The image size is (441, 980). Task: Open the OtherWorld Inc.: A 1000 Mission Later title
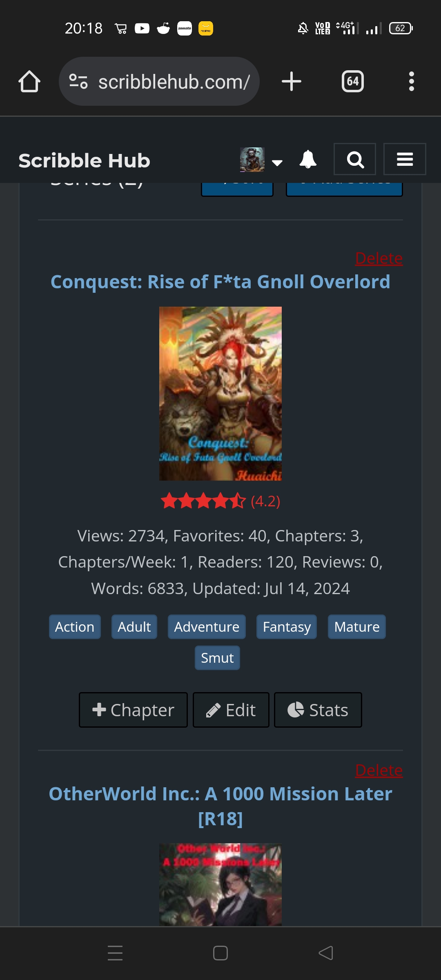click(220, 806)
